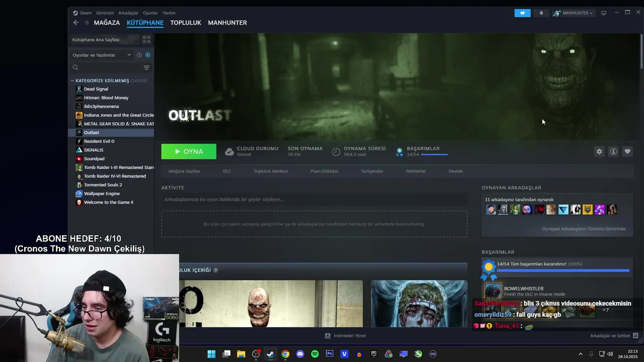644x362 pixels.
Task: Open the Arkadaşlar menu
Action: [x=128, y=13]
